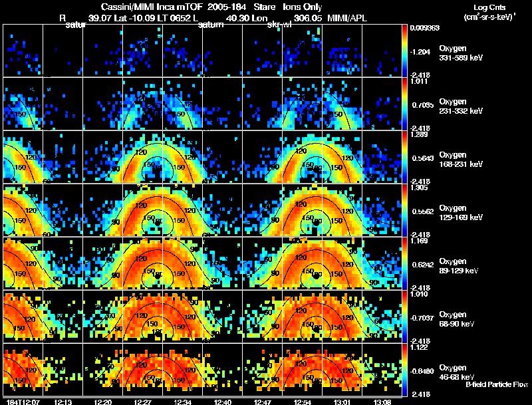The width and height of the screenshot is (532, 405).
Task: Click the '12:27' time axis label
Action: click(x=142, y=402)
